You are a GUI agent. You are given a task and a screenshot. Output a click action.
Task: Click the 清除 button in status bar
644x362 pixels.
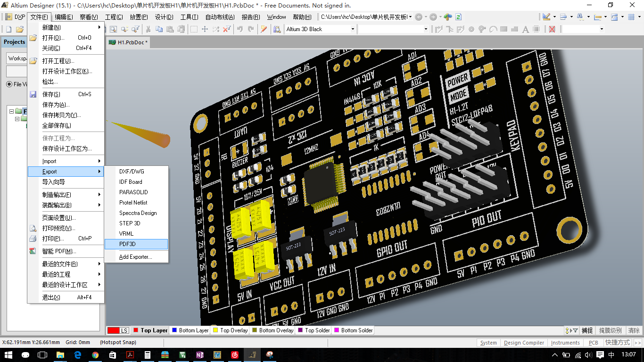634,330
